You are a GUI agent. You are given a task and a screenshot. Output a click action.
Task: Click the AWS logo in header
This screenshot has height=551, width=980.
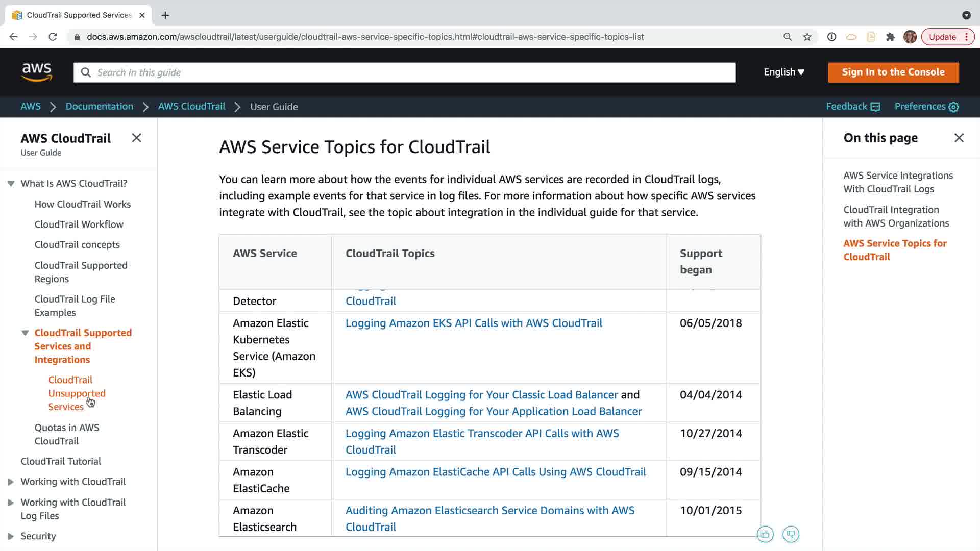37,72
